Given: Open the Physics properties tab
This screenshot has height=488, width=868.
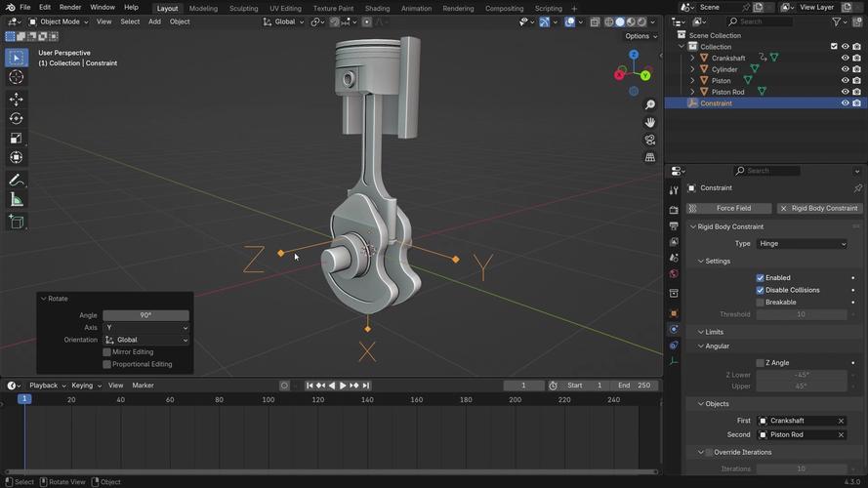Looking at the screenshot, I should point(674,329).
